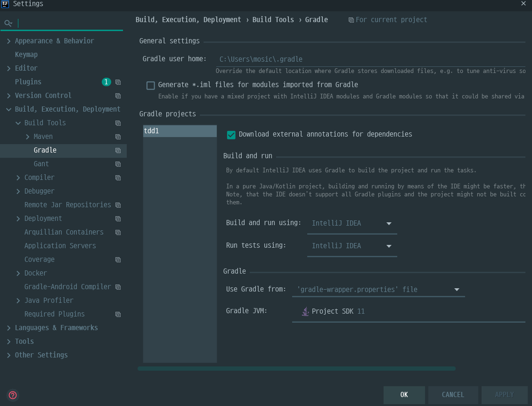Click the Version Control project-level icon

[118, 96]
